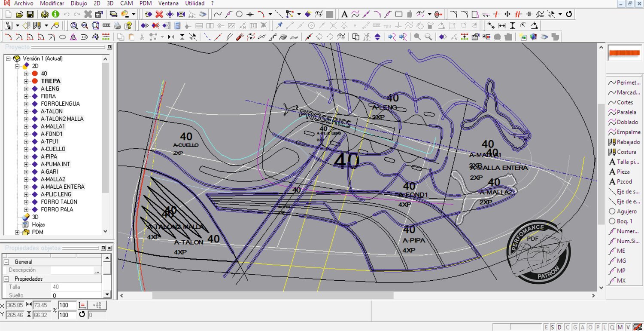
Task: Collapse the General properties section
Action: click(6, 262)
